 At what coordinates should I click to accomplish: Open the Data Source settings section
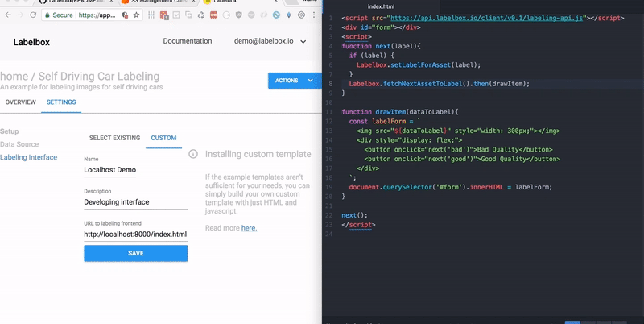[19, 144]
